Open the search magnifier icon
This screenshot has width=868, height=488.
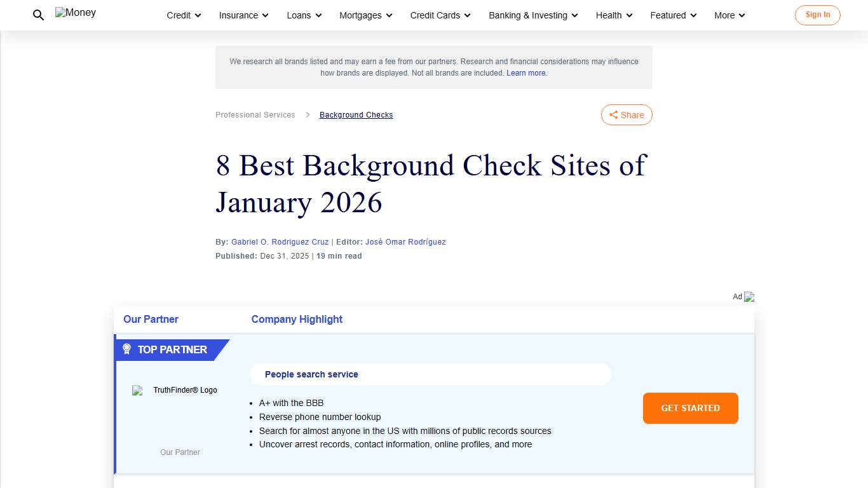[37, 15]
